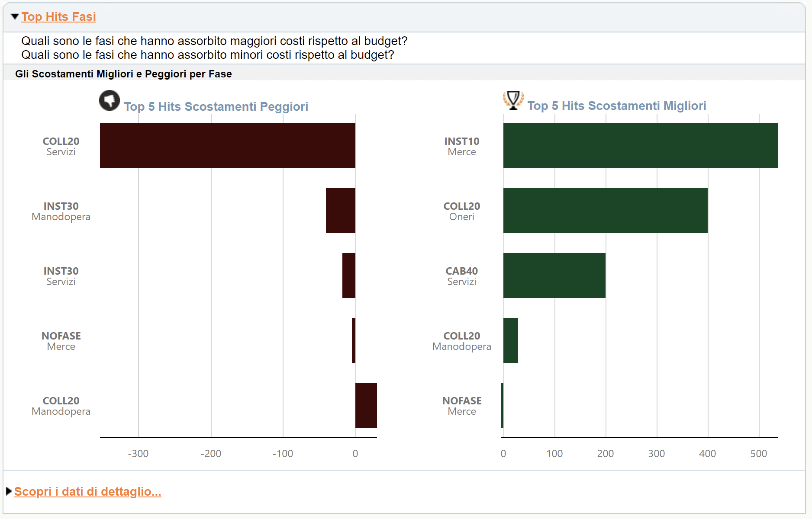Select the INST10 Merce green bar
Image resolution: width=812 pixels, height=519 pixels.
[x=641, y=146]
